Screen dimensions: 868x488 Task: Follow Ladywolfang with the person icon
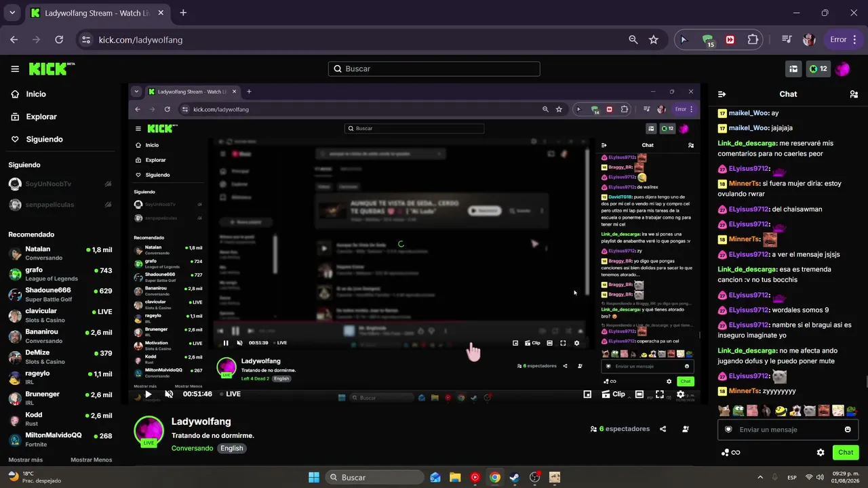tap(686, 429)
